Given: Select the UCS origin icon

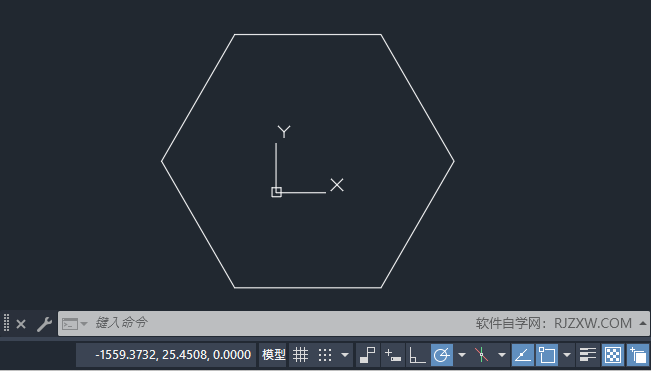Looking at the screenshot, I should click(276, 192).
